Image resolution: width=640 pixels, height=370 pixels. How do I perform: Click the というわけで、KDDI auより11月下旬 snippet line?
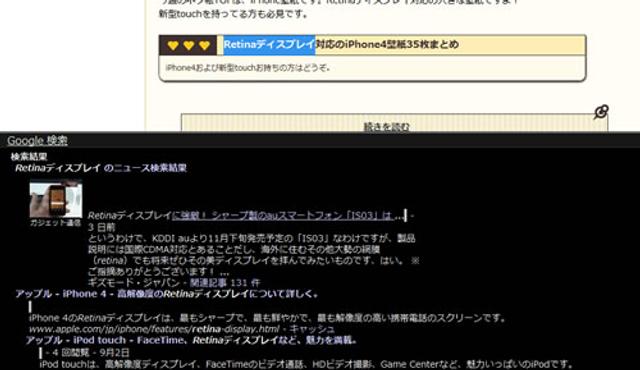point(251,238)
